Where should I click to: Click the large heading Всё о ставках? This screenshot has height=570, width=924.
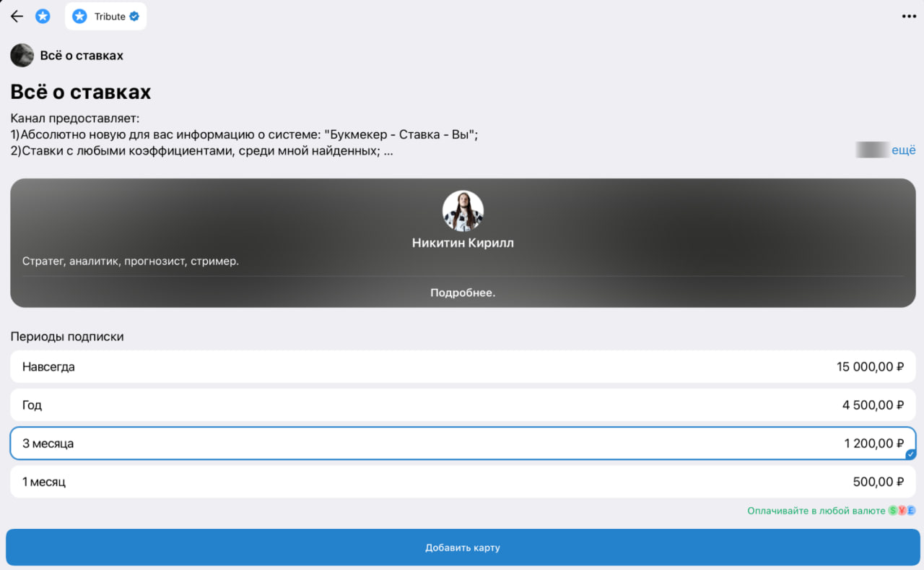pyautogui.click(x=81, y=92)
